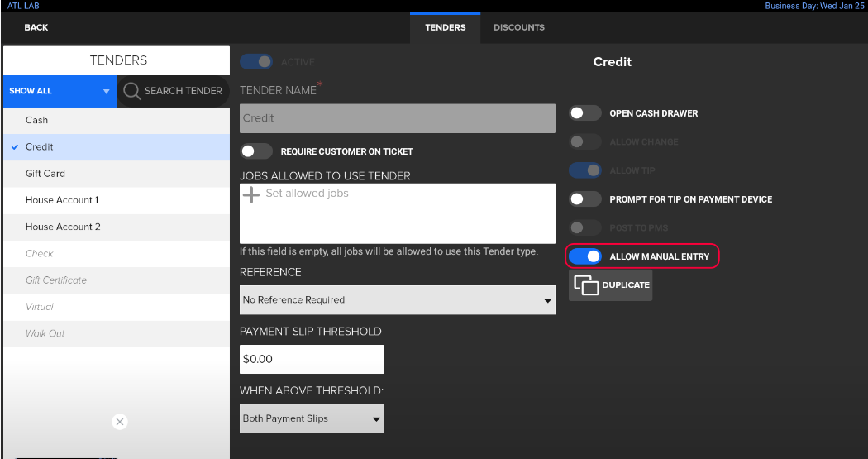Image resolution: width=868 pixels, height=459 pixels.
Task: Select the Gift Card tender
Action: click(x=45, y=174)
